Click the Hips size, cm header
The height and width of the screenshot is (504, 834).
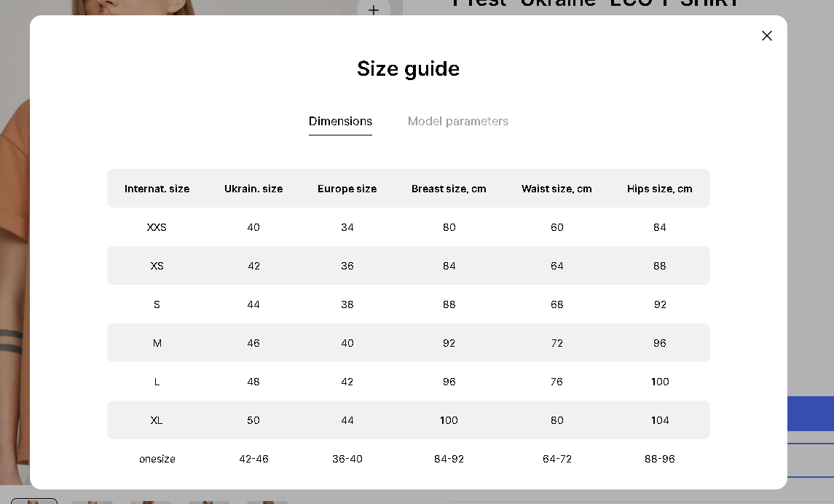[659, 189]
